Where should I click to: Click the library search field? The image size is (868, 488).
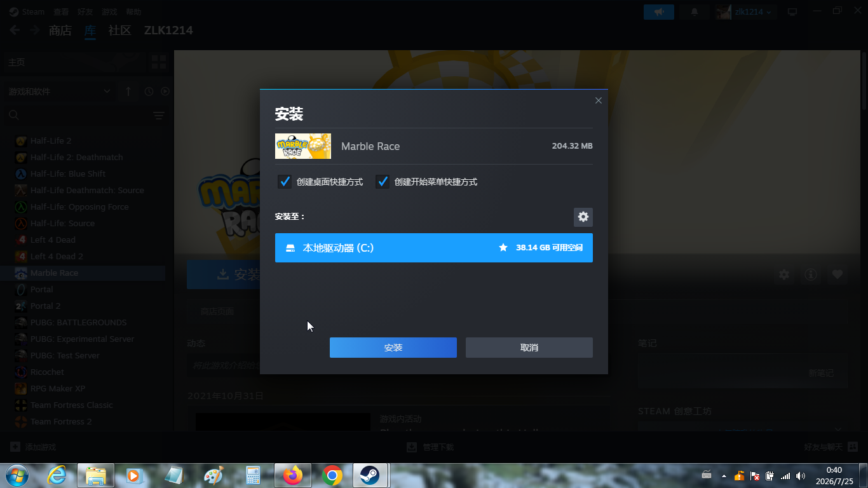78,115
